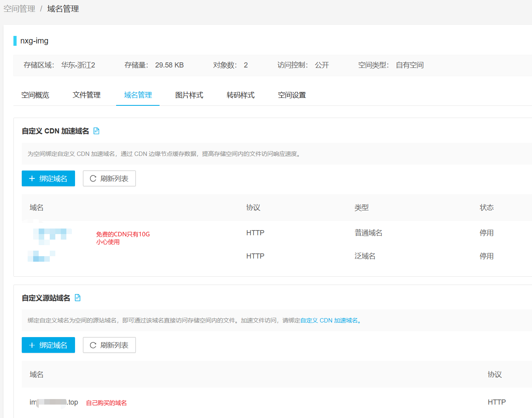Open the blurred domain in 泛域名 row
Image resolution: width=532 pixels, height=418 pixels.
point(41,256)
